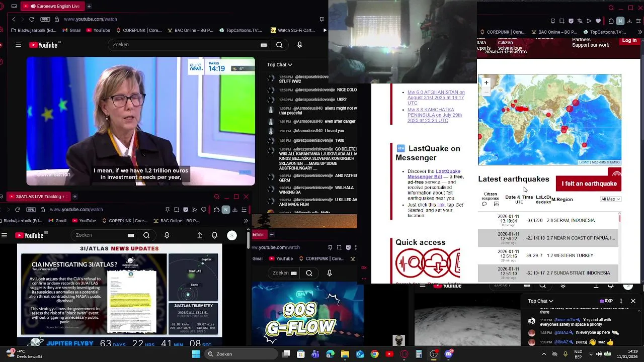Image resolution: width=644 pixels, height=362 pixels.
Task: Open downloads icon in 3I/ATLAS window toolbar
Action: point(235,210)
